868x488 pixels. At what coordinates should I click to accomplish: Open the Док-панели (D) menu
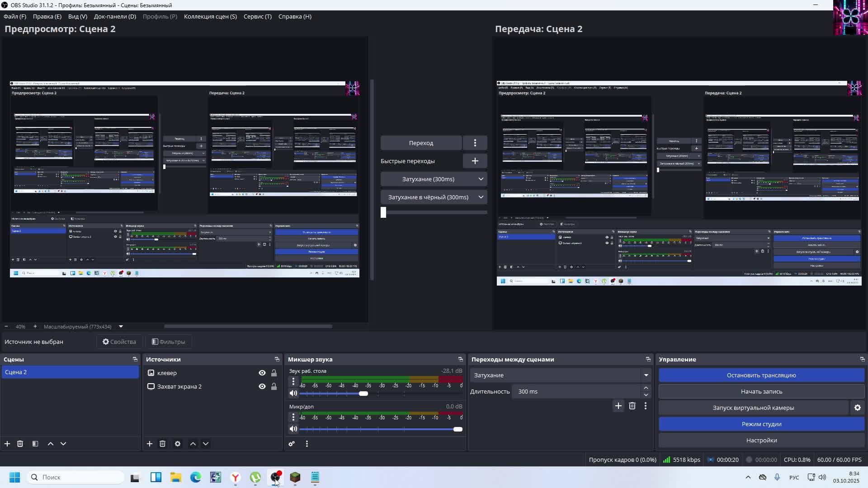coord(115,16)
